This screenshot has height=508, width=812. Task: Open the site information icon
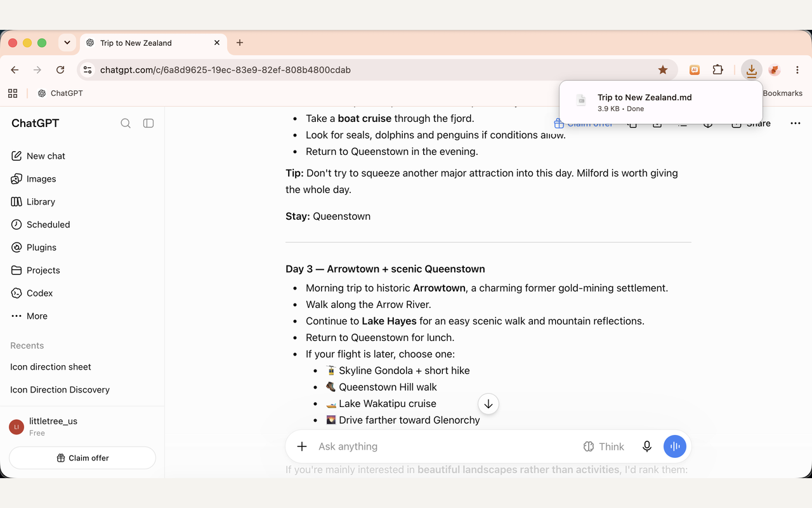tap(88, 70)
